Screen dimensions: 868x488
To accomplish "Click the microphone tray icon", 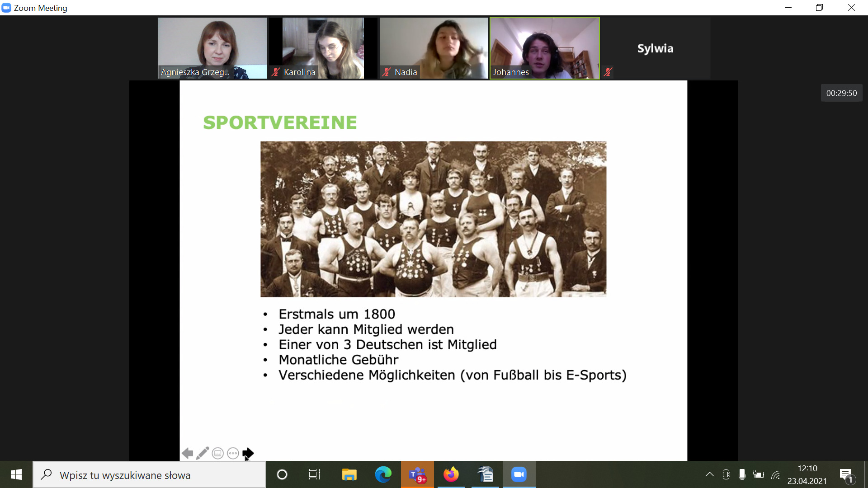I will point(742,474).
